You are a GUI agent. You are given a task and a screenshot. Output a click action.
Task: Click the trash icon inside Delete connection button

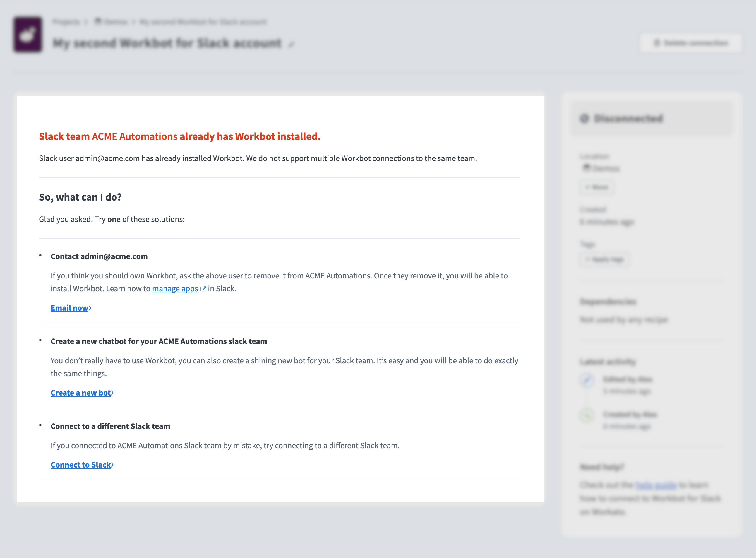coord(656,43)
